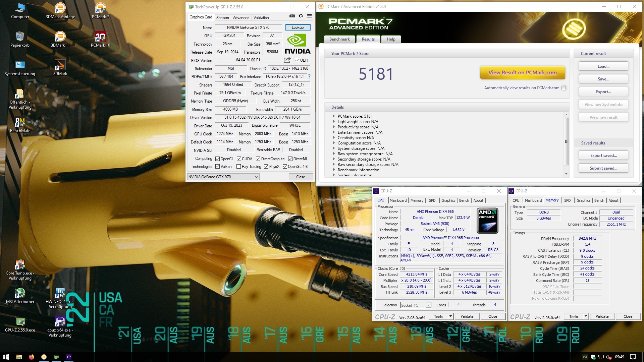Click Submit saved... button
The height and width of the screenshot is (362, 644).
(603, 168)
